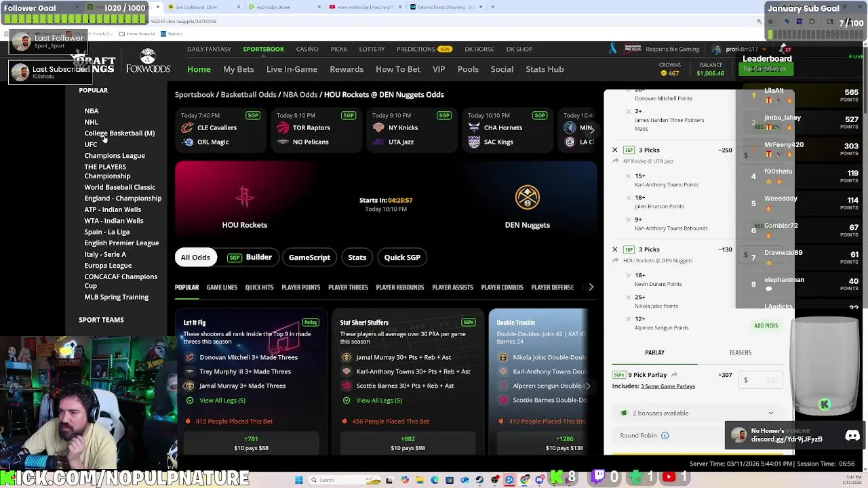Select the PLAYER POINTS category
Image resolution: width=868 pixels, height=488 pixels.
[301, 287]
